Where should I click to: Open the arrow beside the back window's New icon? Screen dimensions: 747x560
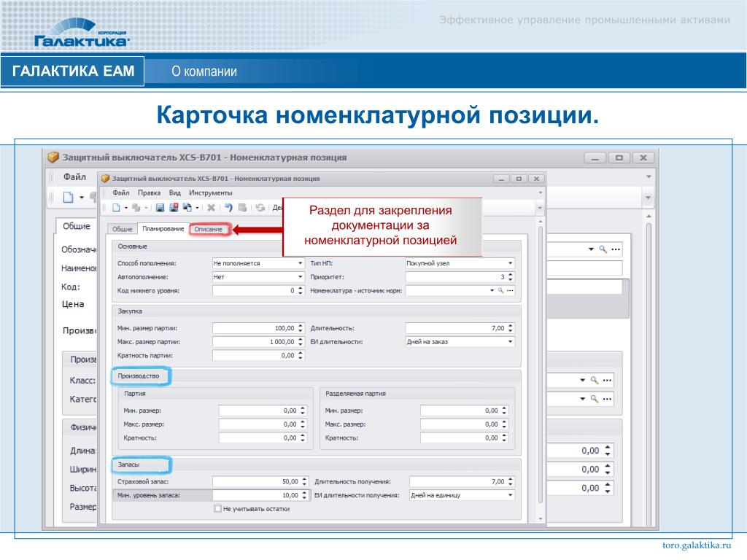point(82,197)
